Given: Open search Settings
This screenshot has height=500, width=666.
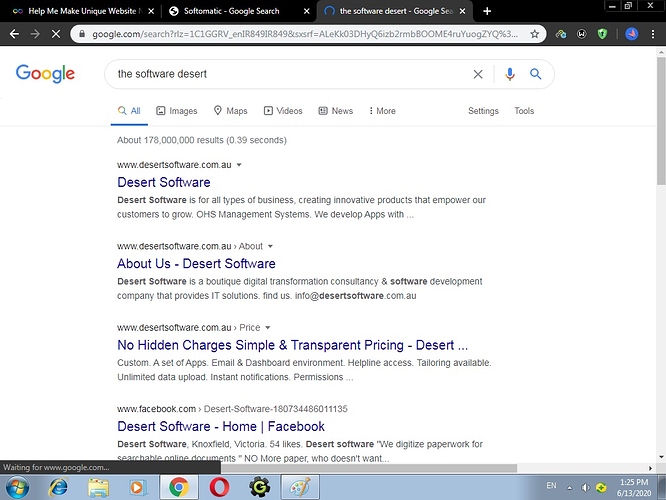Looking at the screenshot, I should coord(483,111).
